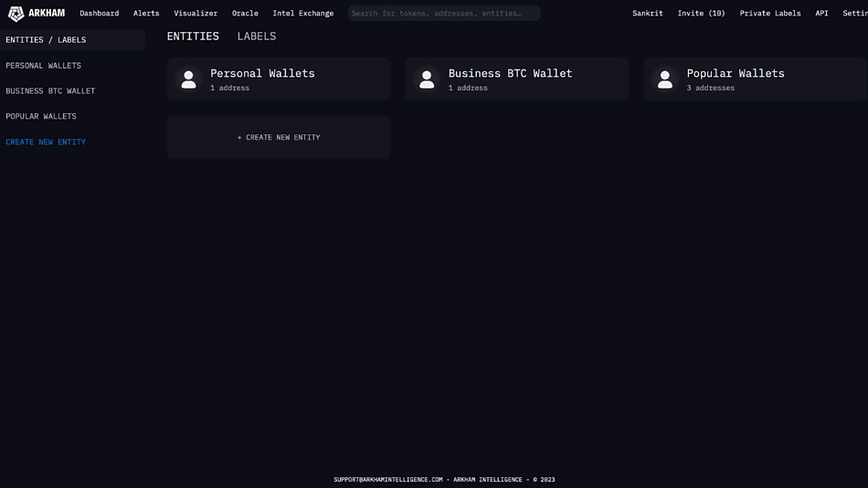868x488 pixels.
Task: Select the ENTITIES tab
Action: [x=193, y=36]
